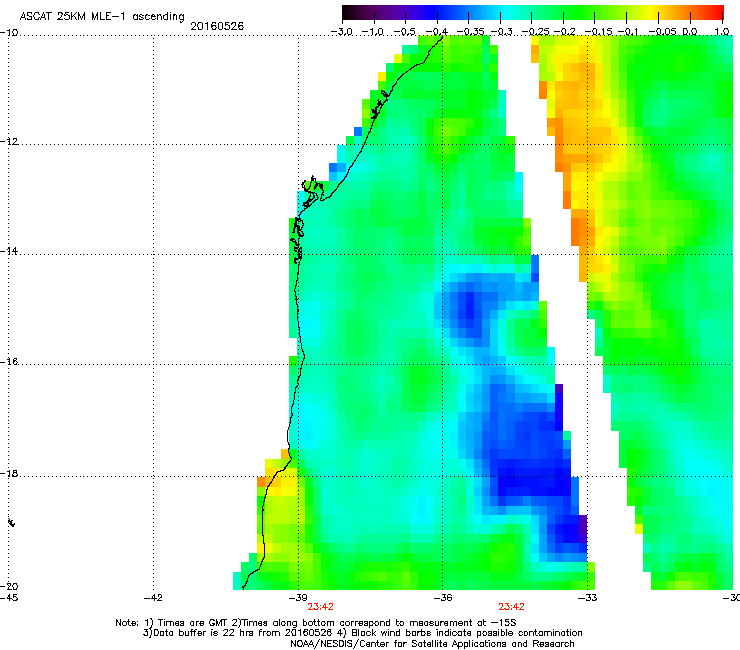Click the "-45" longitude label
The image size is (740, 650).
coord(9,598)
